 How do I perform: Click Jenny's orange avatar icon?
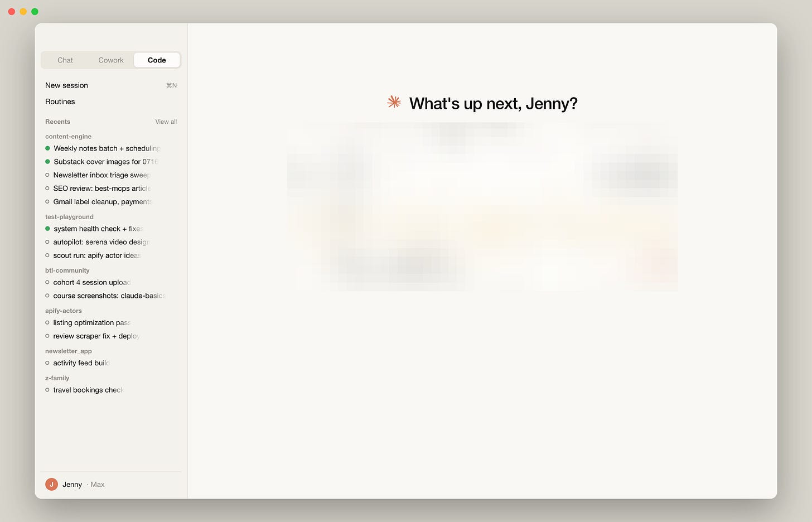[x=51, y=485]
